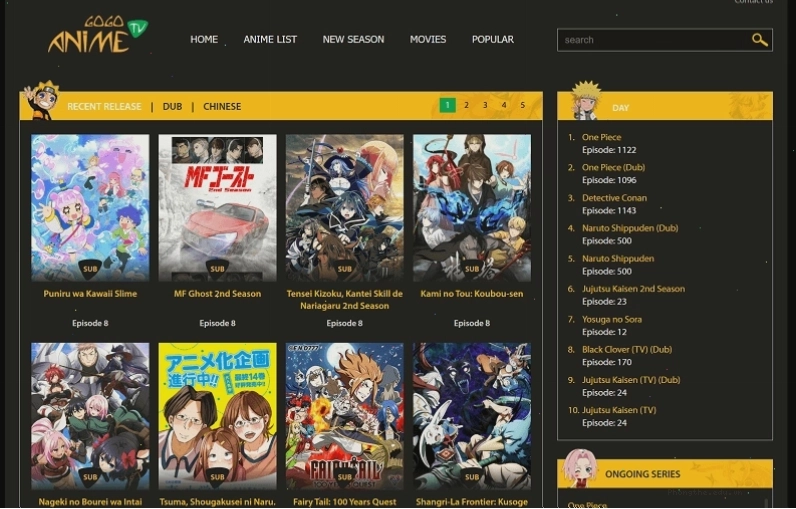Select the RECENT RELEASE tab
796x509 pixels.
point(104,107)
